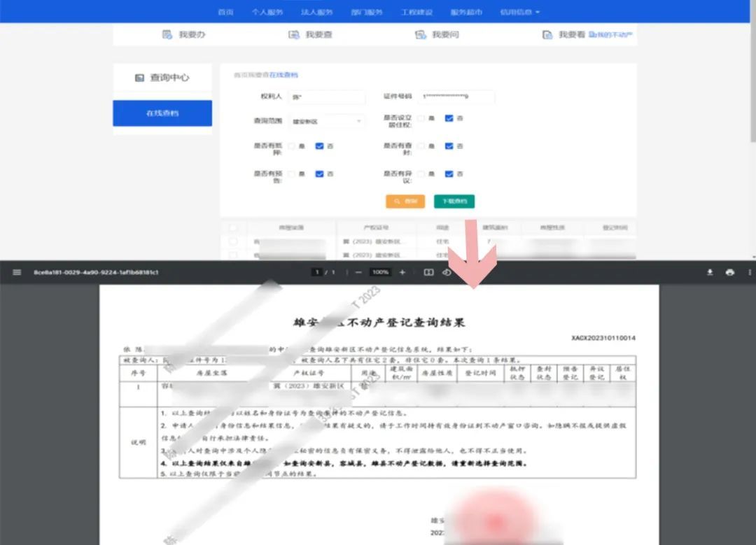756x545 pixels.
Task: Click the 我要问 service icon
Action: tap(420, 33)
